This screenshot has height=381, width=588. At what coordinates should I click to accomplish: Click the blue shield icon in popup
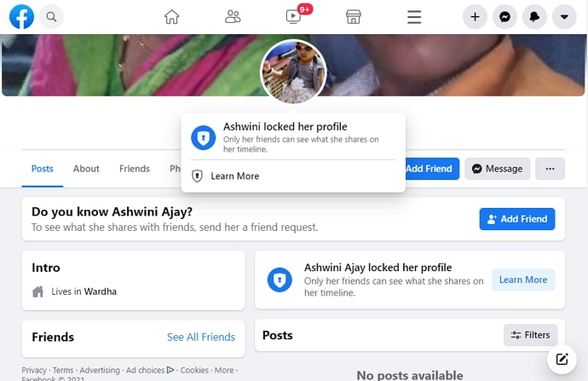click(204, 137)
